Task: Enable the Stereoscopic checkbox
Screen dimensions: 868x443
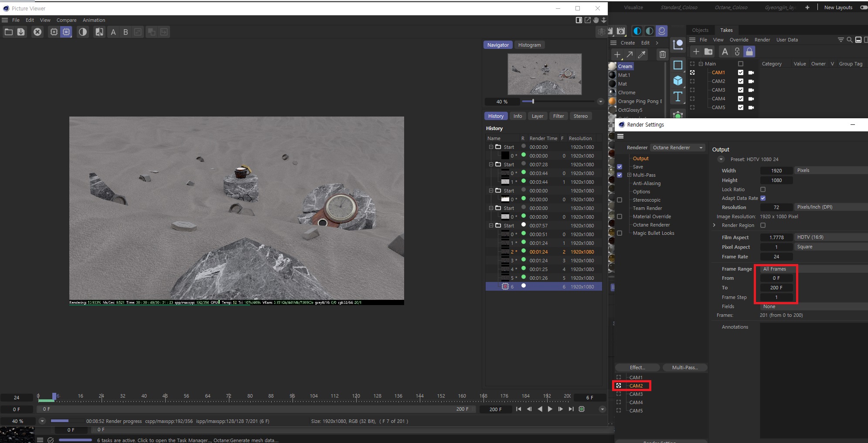Action: click(620, 200)
